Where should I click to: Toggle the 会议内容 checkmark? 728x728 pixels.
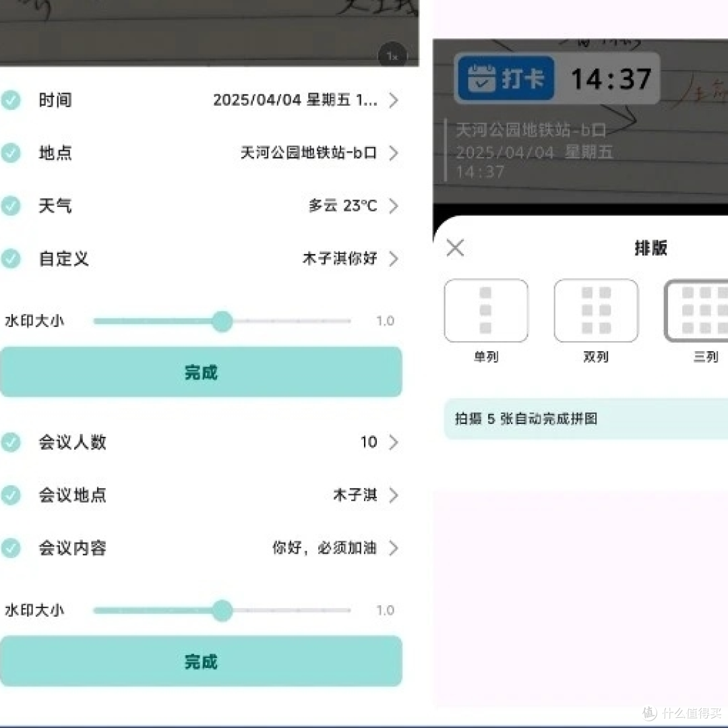tap(11, 548)
